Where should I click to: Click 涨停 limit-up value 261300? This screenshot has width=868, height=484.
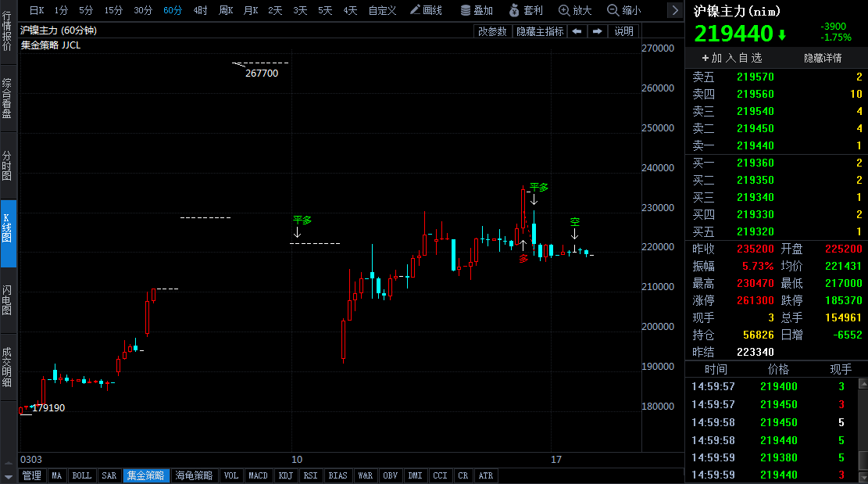point(755,300)
